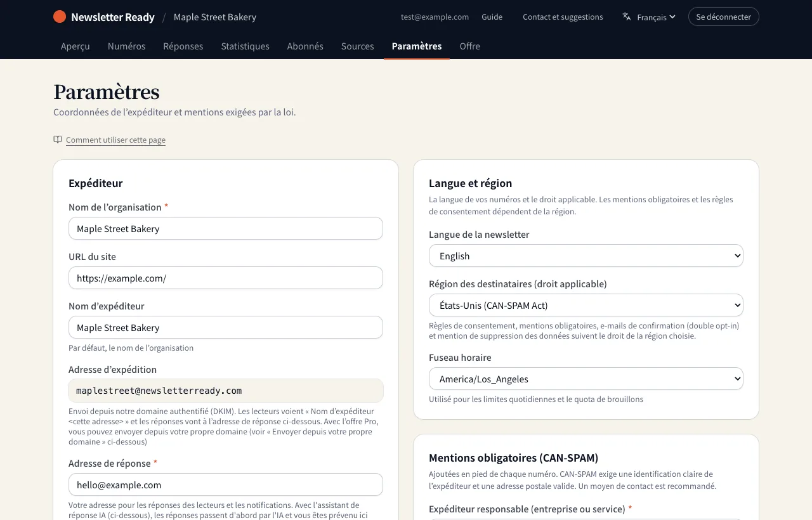Focus the Adresse de réponse field
This screenshot has height=520, width=812.
[226, 484]
